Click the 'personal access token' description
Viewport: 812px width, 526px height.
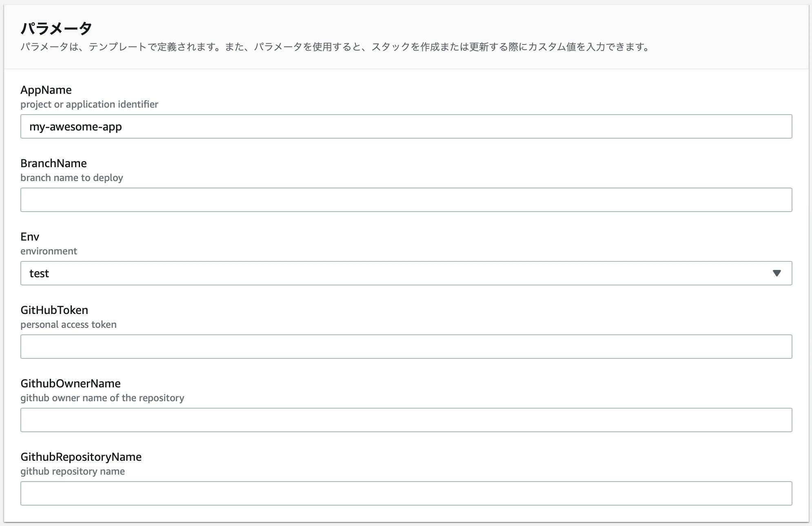tap(69, 325)
